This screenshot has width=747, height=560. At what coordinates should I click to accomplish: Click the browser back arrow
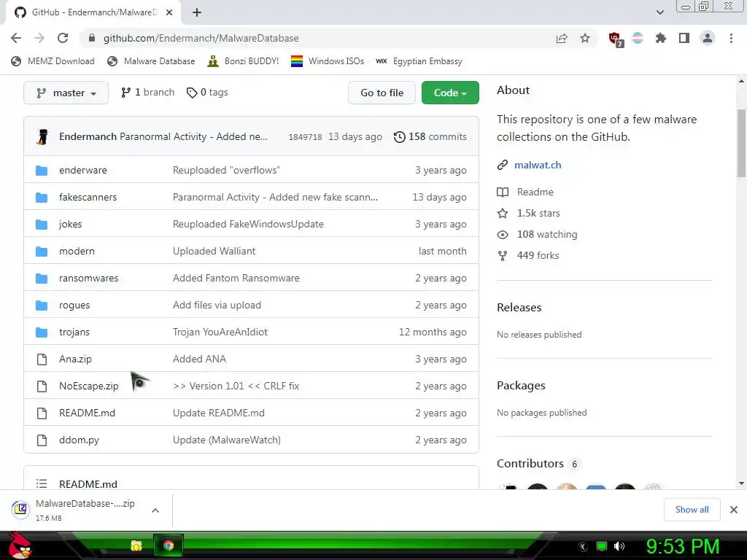tap(16, 38)
